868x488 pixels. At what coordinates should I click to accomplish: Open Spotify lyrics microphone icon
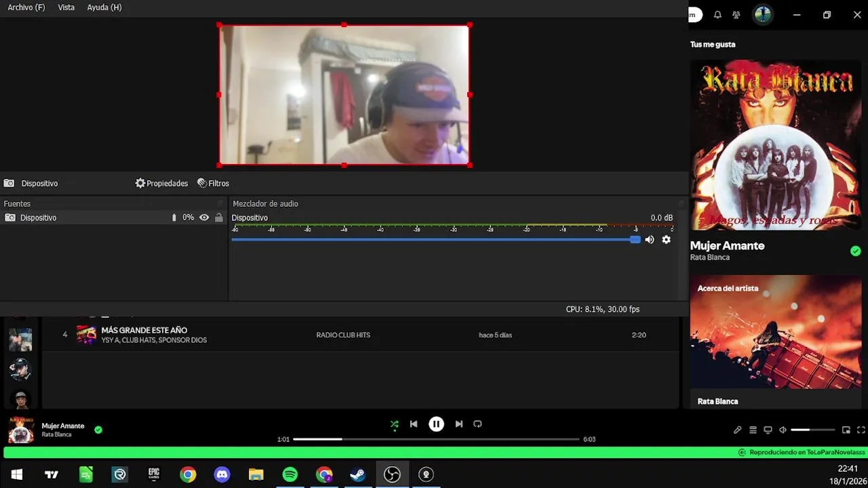738,430
